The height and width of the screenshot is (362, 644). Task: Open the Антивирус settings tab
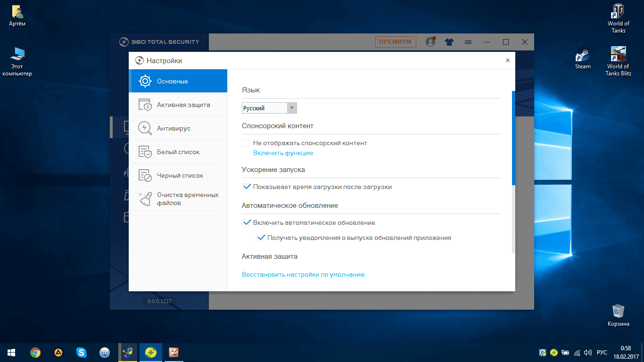[178, 128]
